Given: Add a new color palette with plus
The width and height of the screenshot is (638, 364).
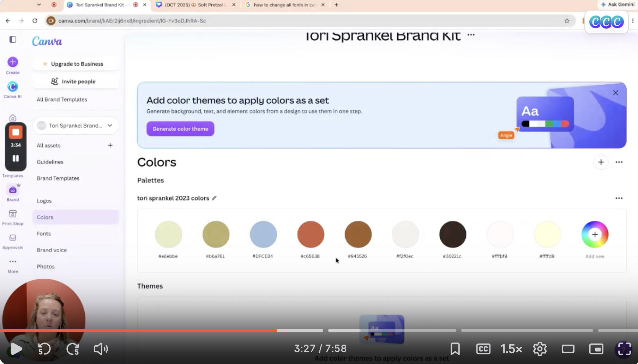Looking at the screenshot, I should pyautogui.click(x=601, y=162).
